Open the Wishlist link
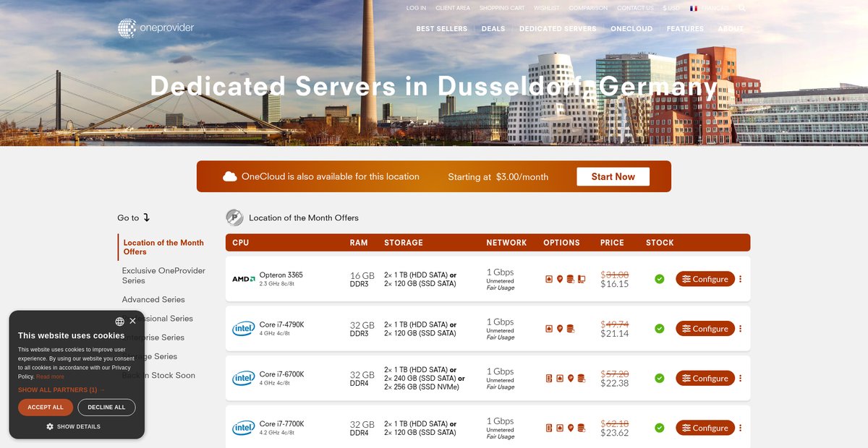 547,8
